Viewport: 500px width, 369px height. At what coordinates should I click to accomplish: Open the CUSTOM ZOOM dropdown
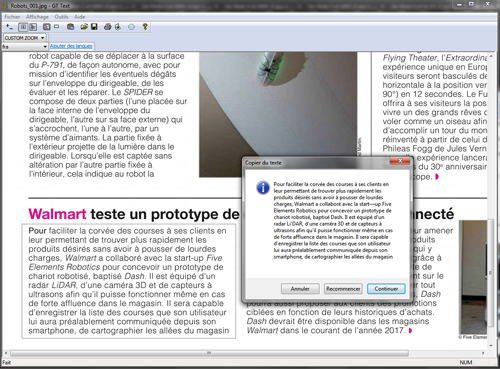click(25, 38)
